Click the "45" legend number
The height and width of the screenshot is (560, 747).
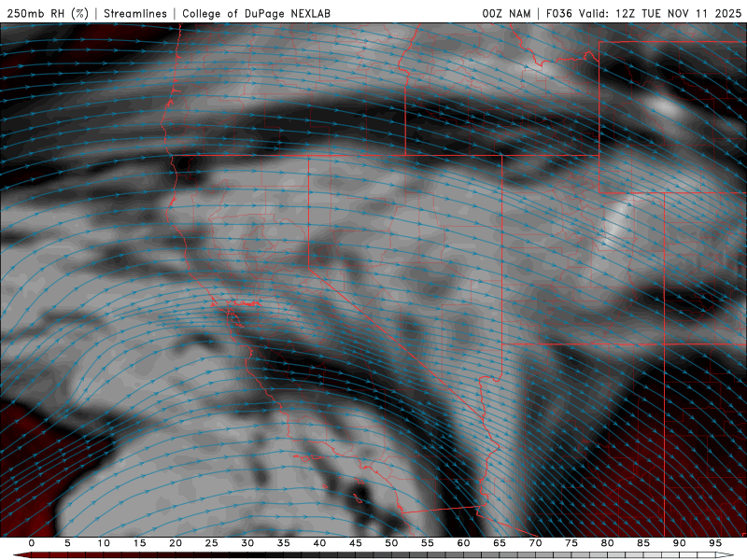[356, 543]
